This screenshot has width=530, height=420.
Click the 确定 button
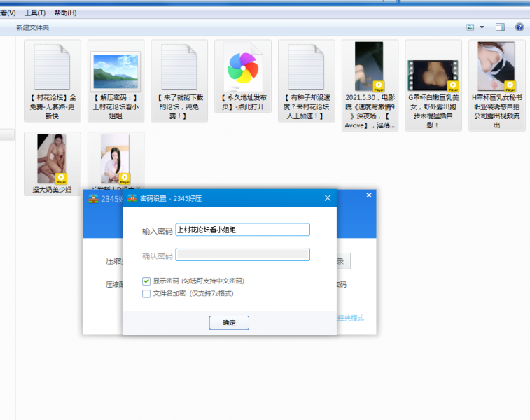click(229, 323)
